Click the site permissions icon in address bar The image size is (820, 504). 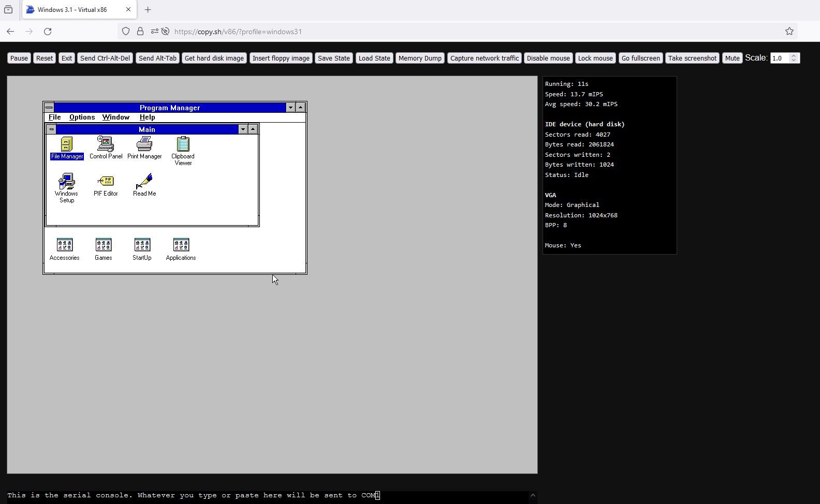point(155,32)
